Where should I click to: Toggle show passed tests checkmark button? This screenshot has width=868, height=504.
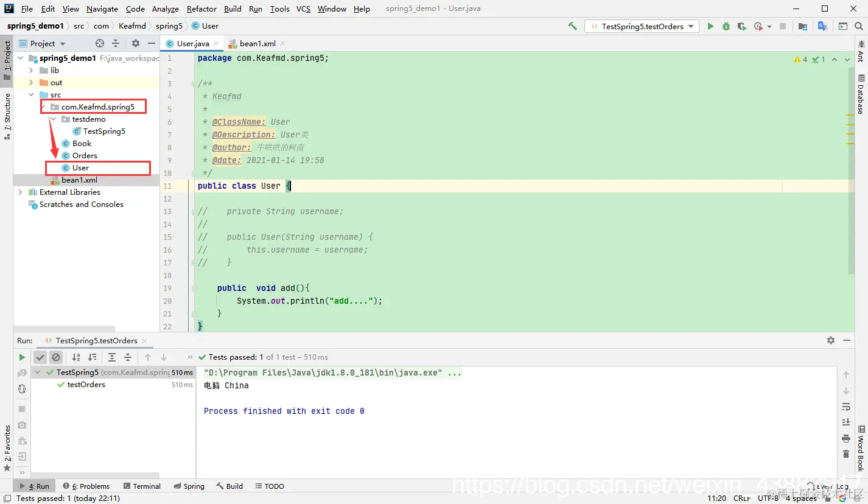[x=40, y=357]
